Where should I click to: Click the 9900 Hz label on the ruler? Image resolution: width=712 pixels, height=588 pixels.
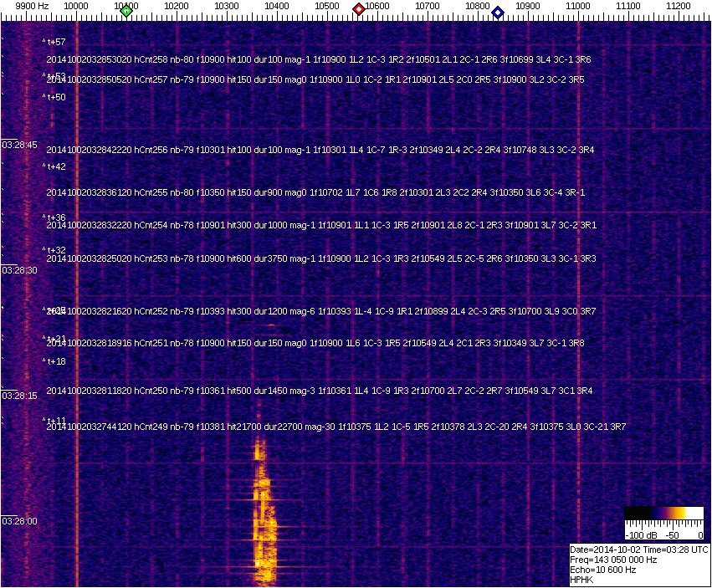tap(32, 5)
